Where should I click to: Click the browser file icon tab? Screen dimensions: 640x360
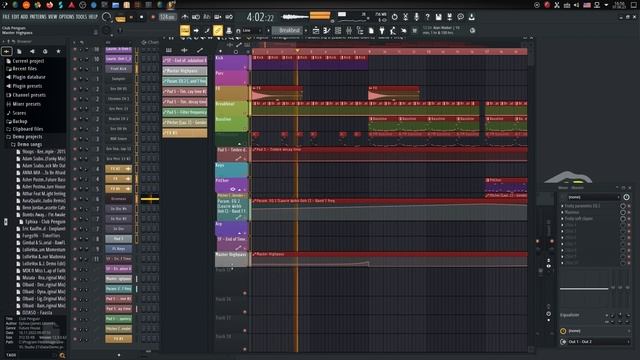19,51
